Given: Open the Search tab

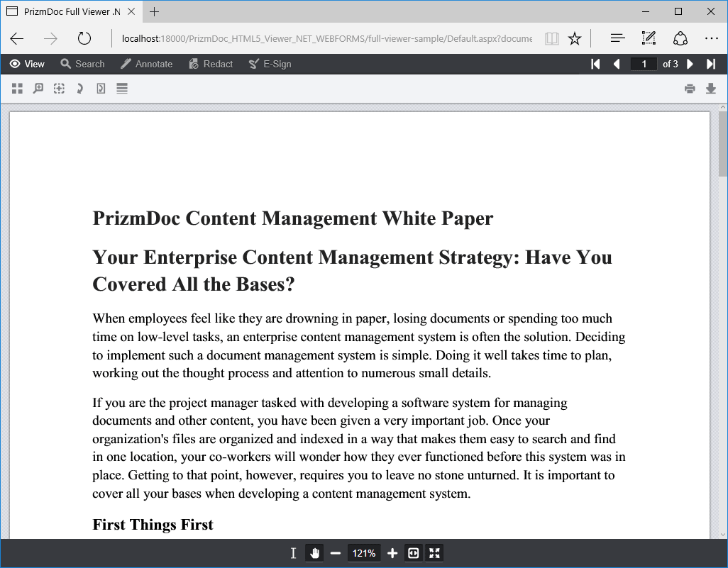Looking at the screenshot, I should [x=82, y=64].
